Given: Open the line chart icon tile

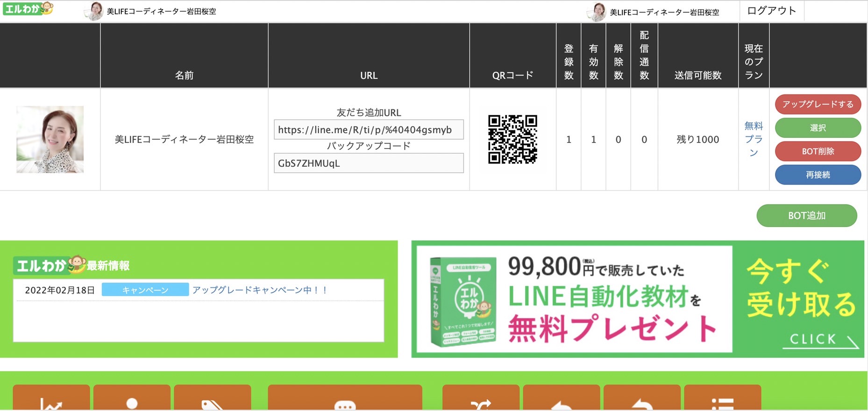Looking at the screenshot, I should (51, 397).
